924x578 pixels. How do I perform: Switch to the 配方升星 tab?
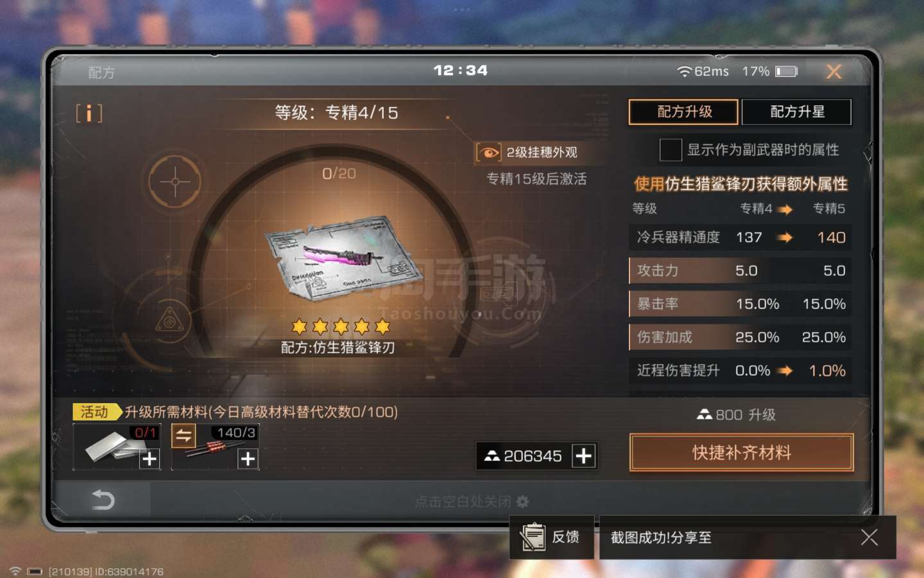point(797,112)
